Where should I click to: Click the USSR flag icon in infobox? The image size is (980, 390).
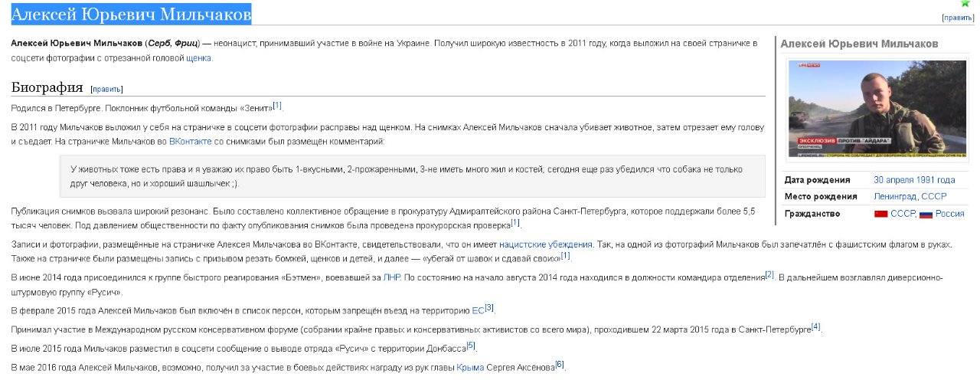click(x=880, y=215)
